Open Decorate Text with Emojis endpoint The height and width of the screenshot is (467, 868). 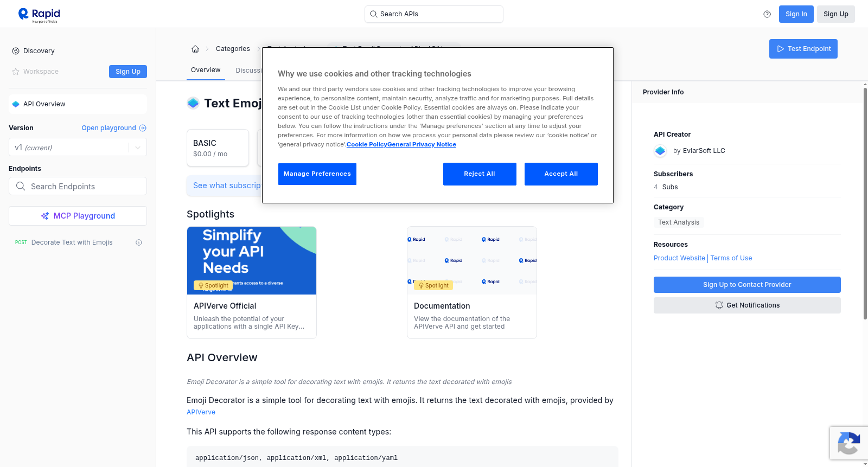[72, 242]
